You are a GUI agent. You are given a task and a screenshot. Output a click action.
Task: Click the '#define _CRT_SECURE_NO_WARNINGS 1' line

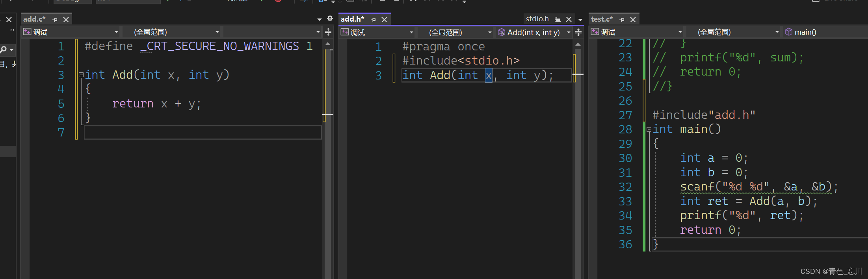click(x=199, y=46)
